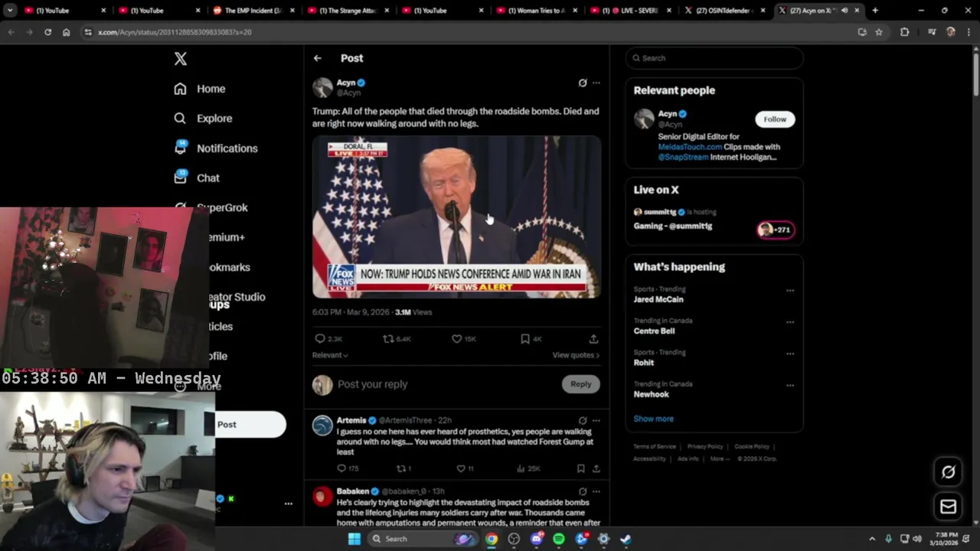Viewport: 980px width, 551px height.
Task: Switch to LIVE - SEVERE tab
Action: click(632, 11)
